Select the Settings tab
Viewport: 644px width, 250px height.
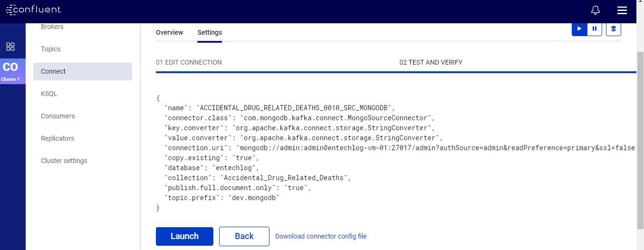[x=210, y=32]
